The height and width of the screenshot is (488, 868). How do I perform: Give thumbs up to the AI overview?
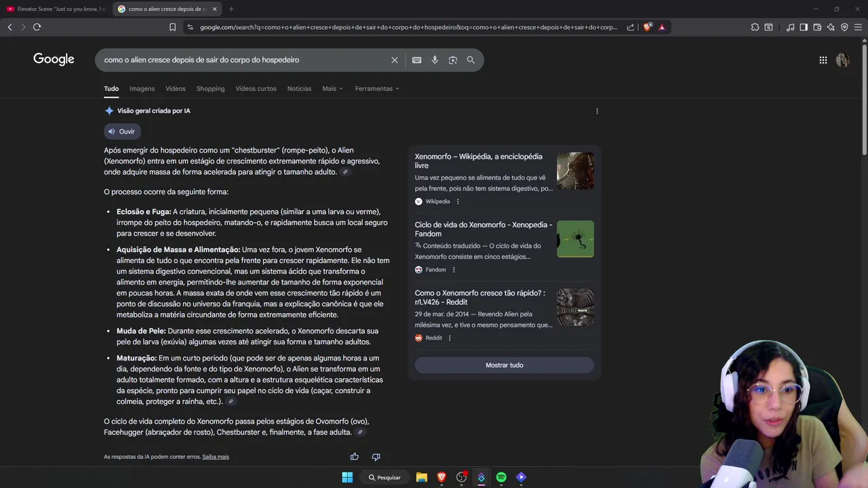pos(354,457)
